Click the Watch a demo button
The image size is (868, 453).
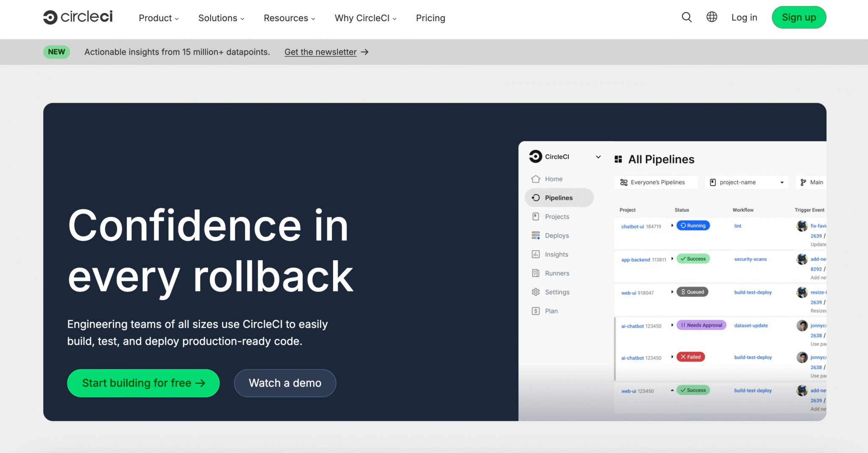click(285, 383)
